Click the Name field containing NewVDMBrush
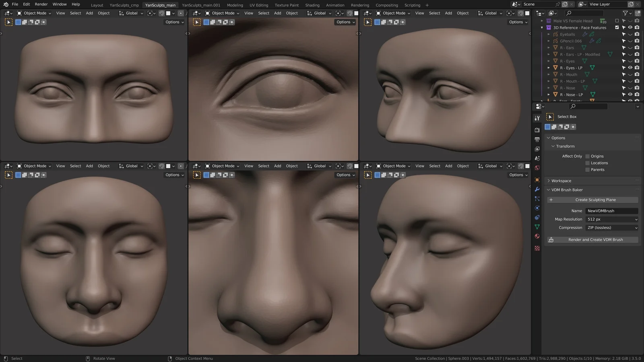The height and width of the screenshot is (362, 644). tap(612, 210)
